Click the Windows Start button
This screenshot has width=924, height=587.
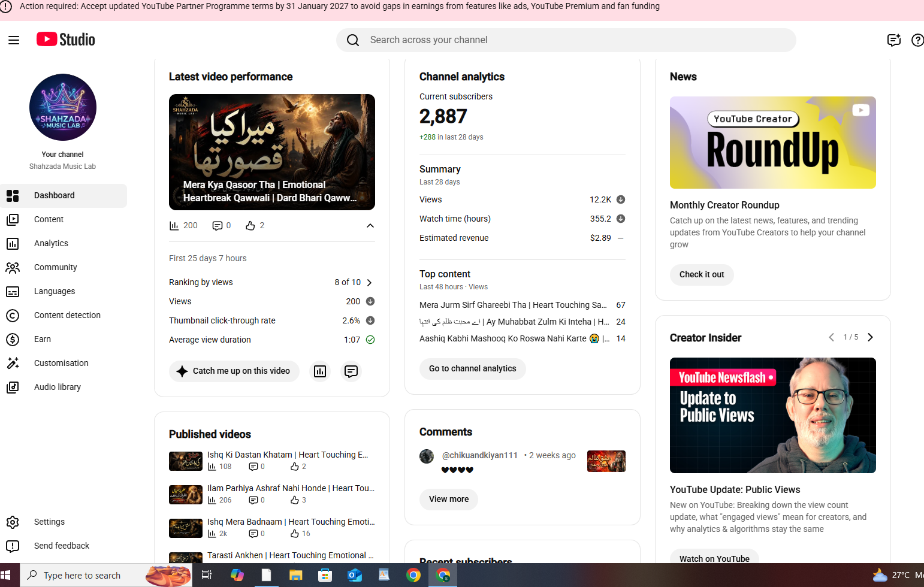click(x=6, y=576)
